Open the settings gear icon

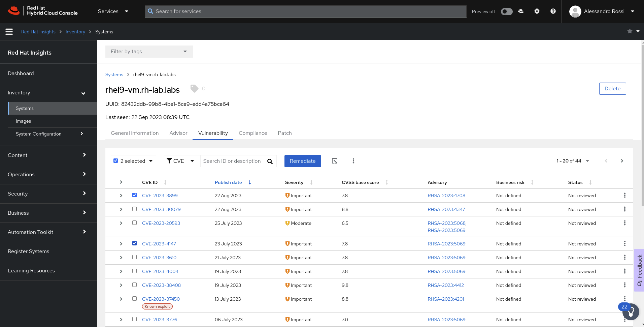coord(537,11)
